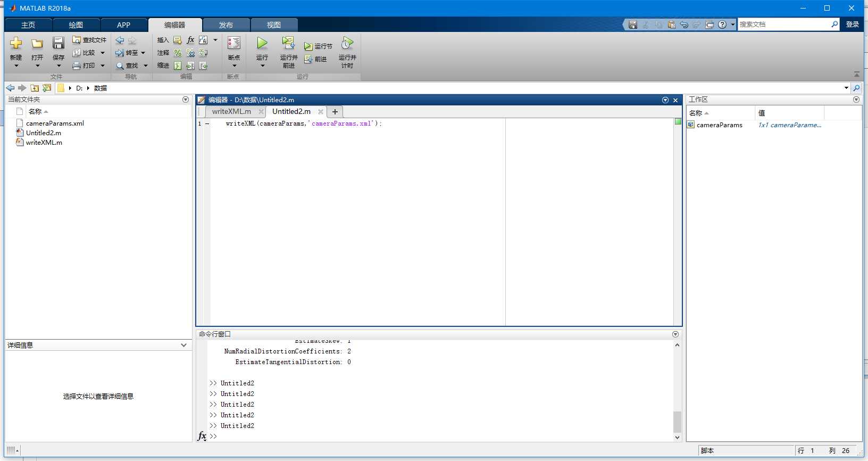868x461 pixels.
Task: Click the uncomment icon with the X
Action: pos(190,53)
